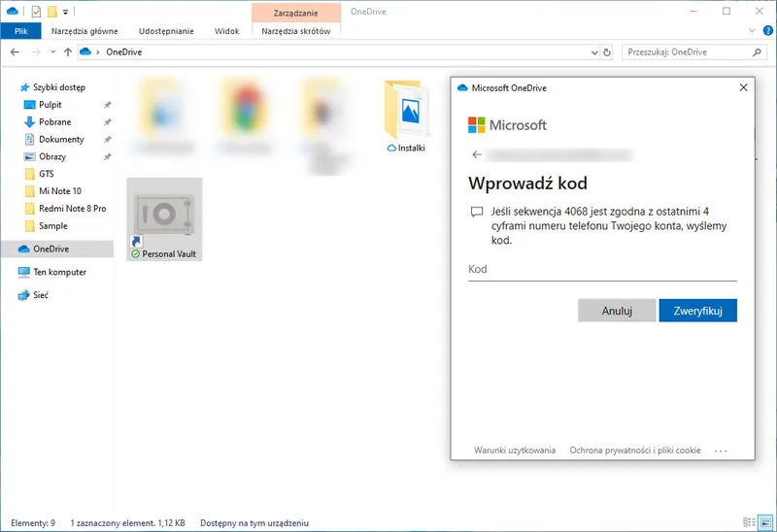The width and height of the screenshot is (777, 532).
Task: Select the Udostępnianie ribbon tab
Action: point(166,31)
